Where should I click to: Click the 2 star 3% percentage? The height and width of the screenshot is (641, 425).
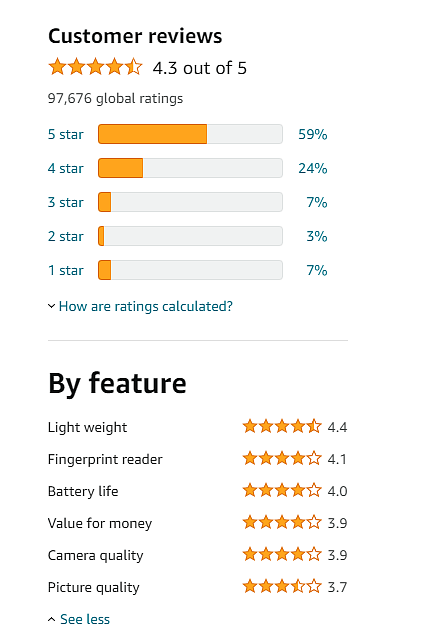(x=317, y=236)
